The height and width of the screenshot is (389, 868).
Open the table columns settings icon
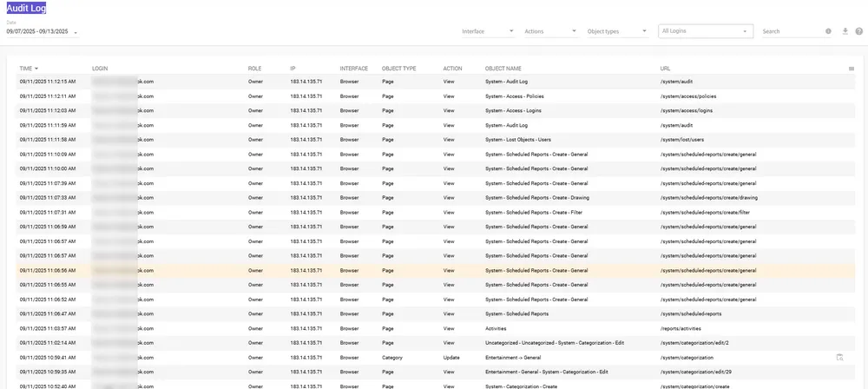click(x=851, y=69)
